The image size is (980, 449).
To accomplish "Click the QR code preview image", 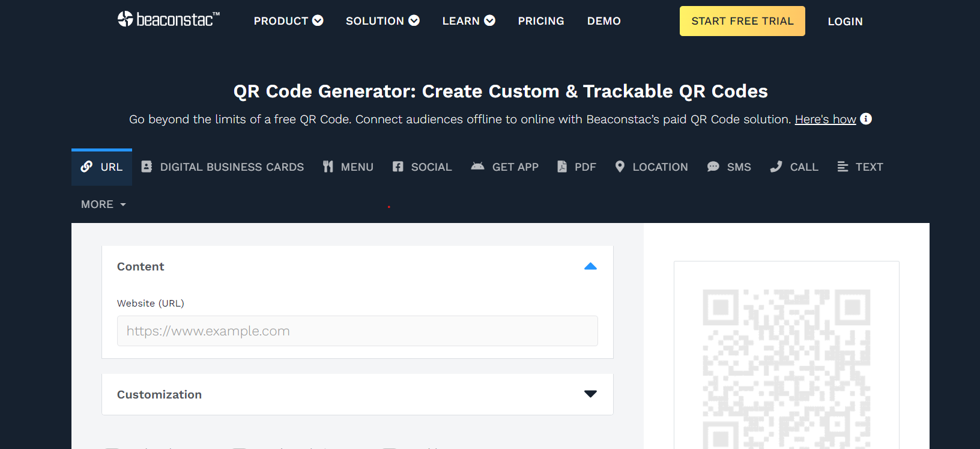I will [x=787, y=368].
